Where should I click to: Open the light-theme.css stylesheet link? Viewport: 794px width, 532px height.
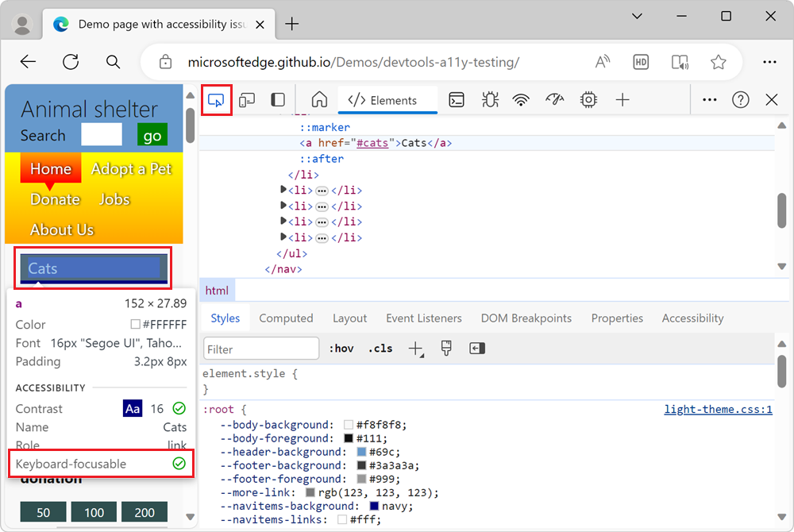(x=718, y=409)
